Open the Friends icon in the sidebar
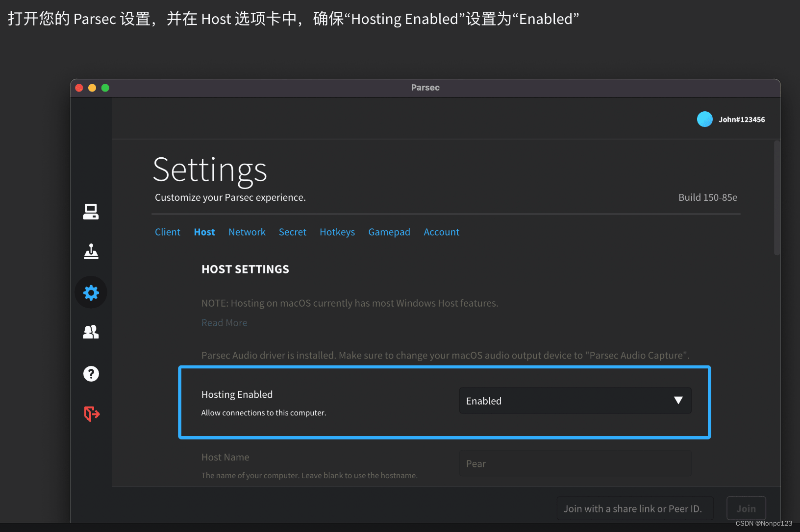Image resolution: width=800 pixels, height=532 pixels. (91, 332)
